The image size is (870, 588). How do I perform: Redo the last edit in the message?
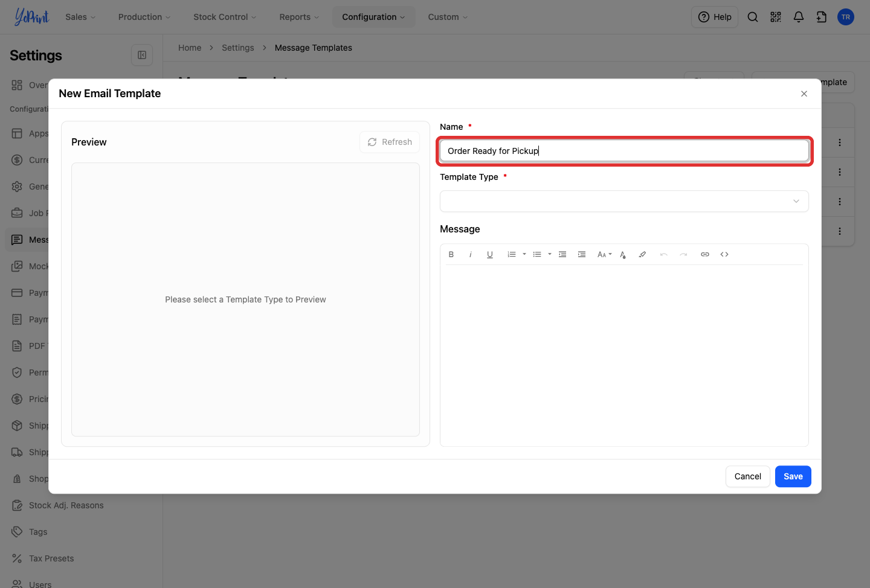(x=683, y=255)
